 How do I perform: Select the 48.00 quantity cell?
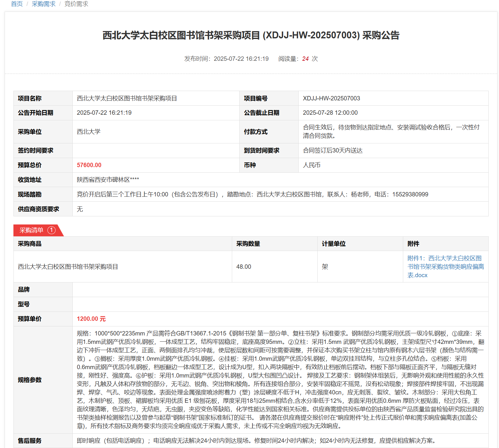click(243, 267)
